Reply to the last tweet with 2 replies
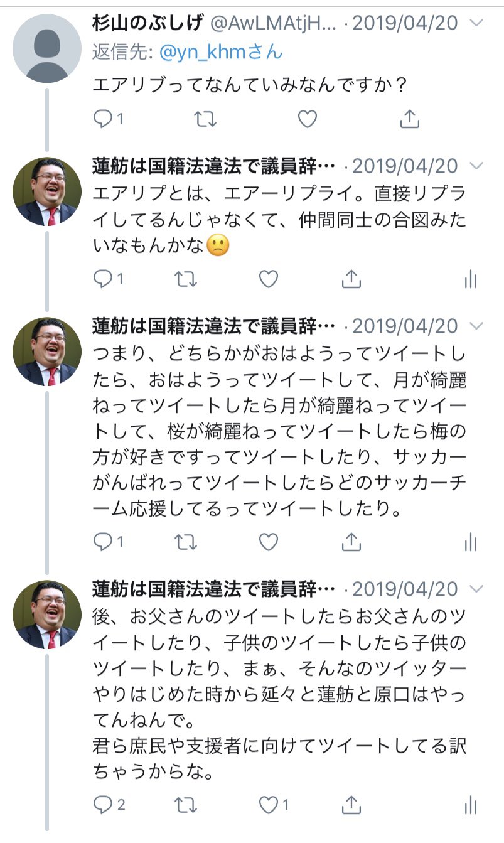The width and height of the screenshot is (504, 843). click(x=102, y=804)
